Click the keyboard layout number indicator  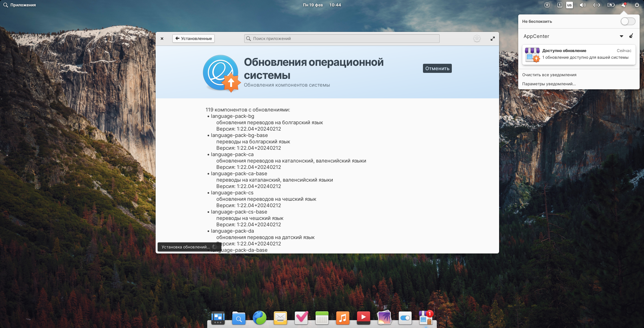tap(559, 5)
